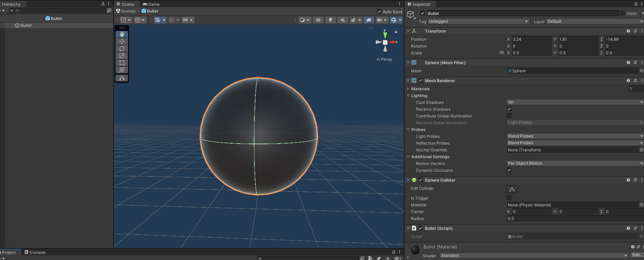Viewport: 644px width, 260px height.
Task: Toggle the Auto Save checkbox
Action: (379, 12)
